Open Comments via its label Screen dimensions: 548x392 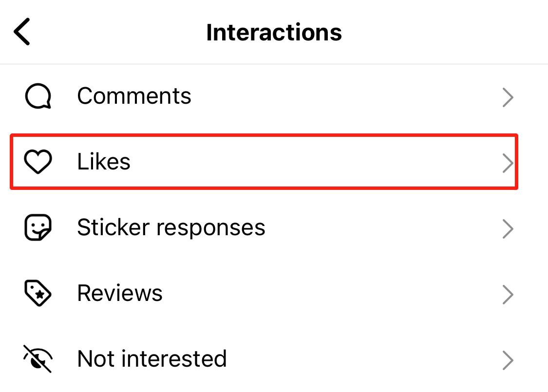point(134,96)
